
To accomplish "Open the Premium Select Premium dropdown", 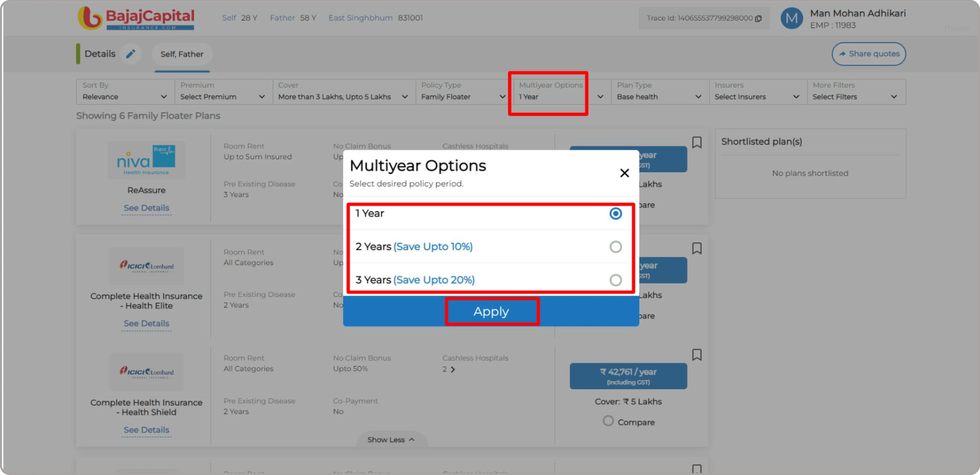I will point(223,92).
